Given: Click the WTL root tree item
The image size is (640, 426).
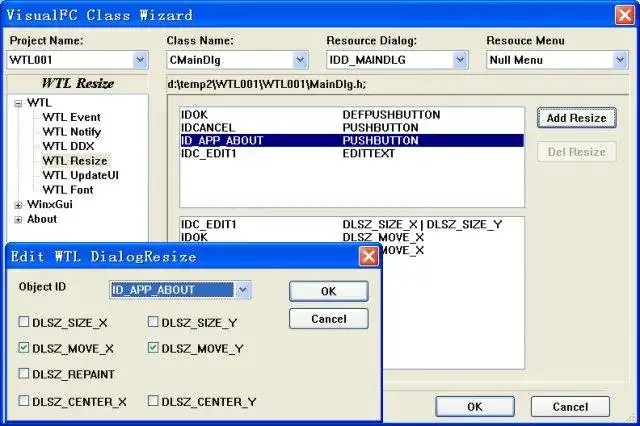Looking at the screenshot, I should click(39, 103).
